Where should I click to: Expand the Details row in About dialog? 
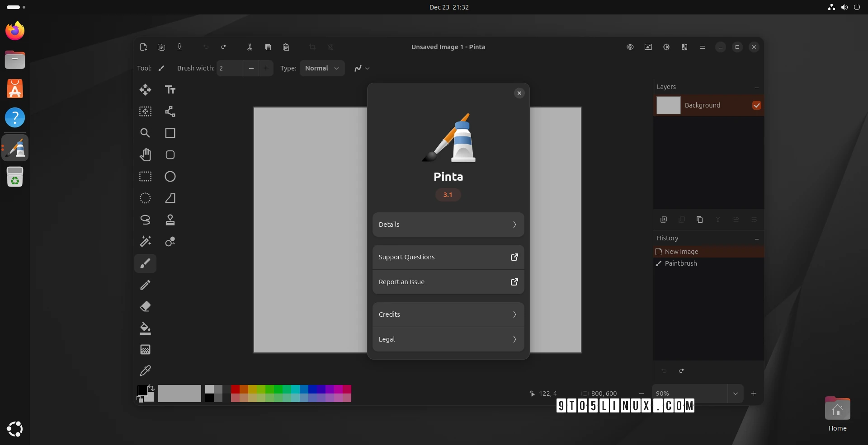(x=448, y=225)
